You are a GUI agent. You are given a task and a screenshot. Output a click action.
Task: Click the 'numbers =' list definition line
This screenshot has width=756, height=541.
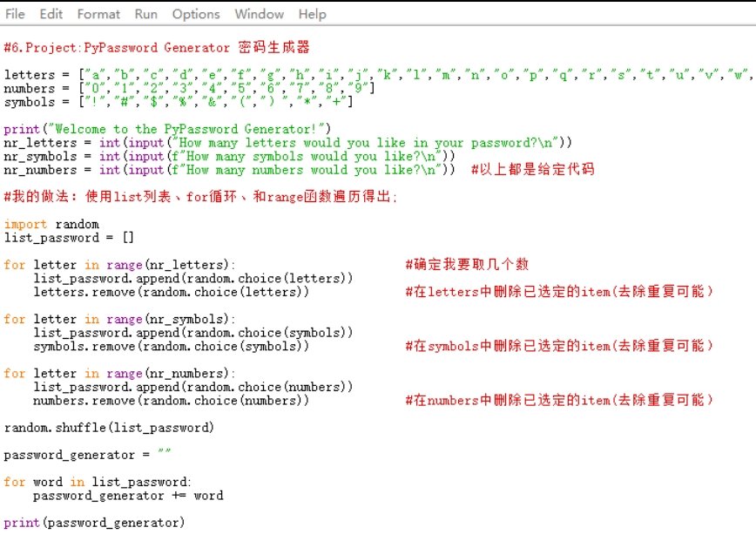click(189, 88)
